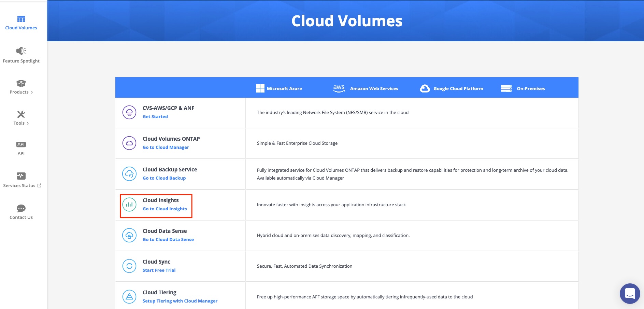644x309 pixels.
Task: Expand the Products submenu chevron
Action: tap(32, 92)
